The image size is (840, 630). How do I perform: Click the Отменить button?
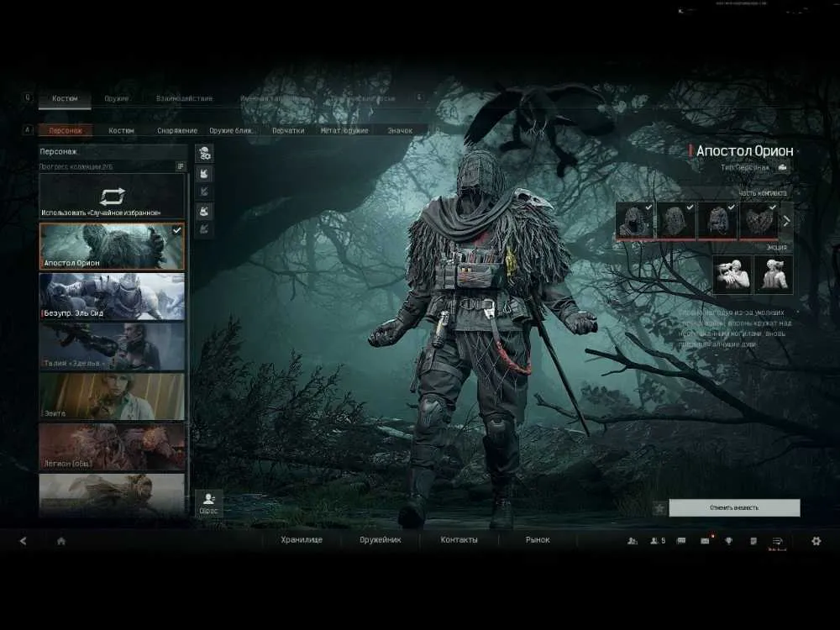click(734, 508)
